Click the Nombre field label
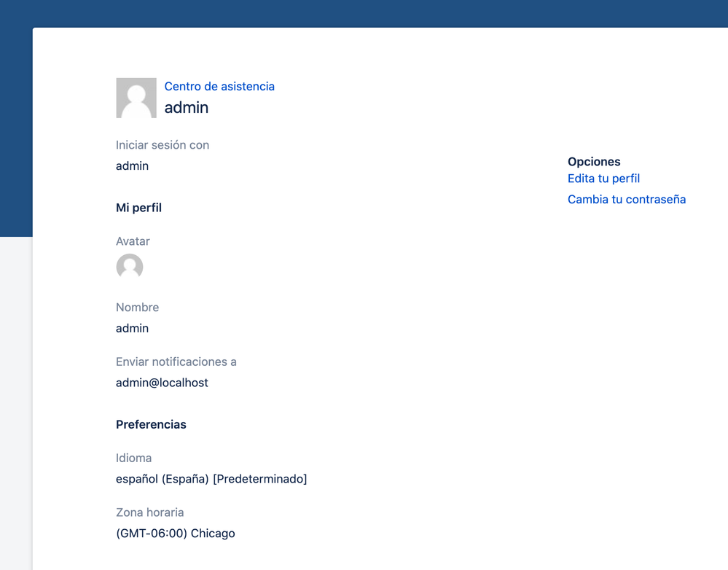Image resolution: width=728 pixels, height=570 pixels. [138, 307]
